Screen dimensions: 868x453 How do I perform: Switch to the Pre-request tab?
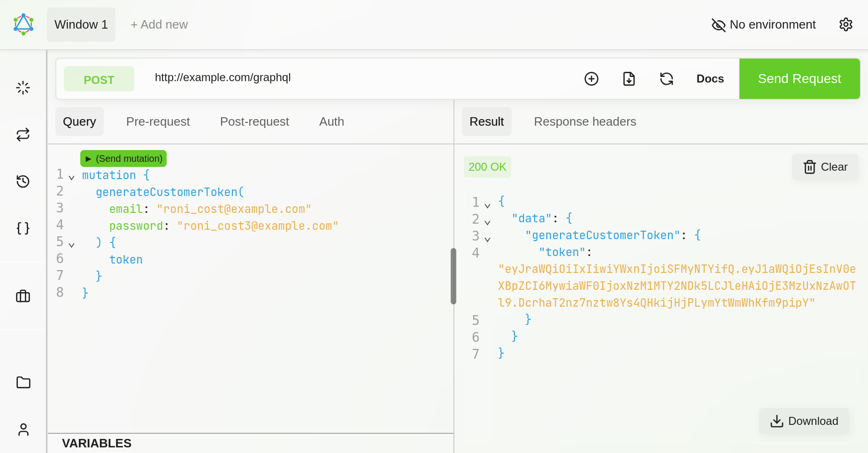click(158, 121)
